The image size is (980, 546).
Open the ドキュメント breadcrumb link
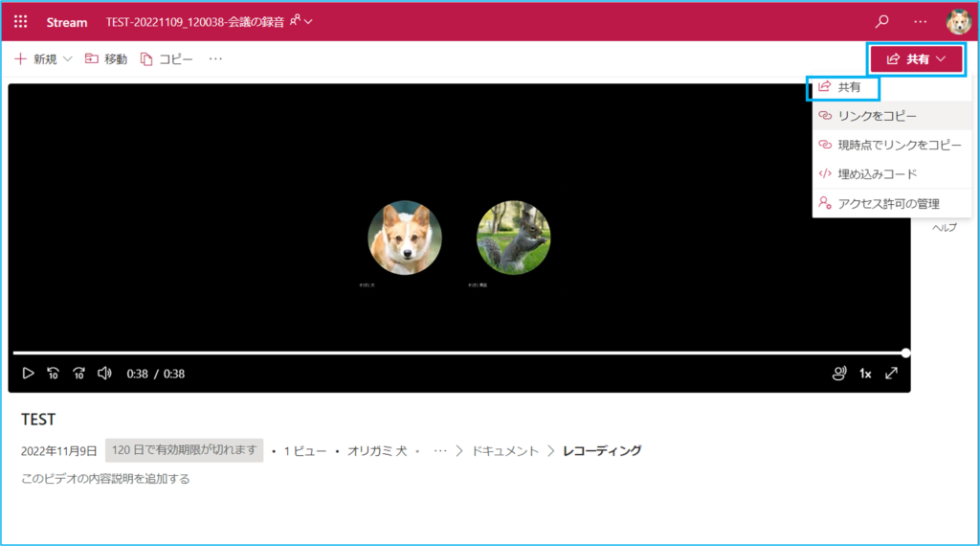pos(505,450)
